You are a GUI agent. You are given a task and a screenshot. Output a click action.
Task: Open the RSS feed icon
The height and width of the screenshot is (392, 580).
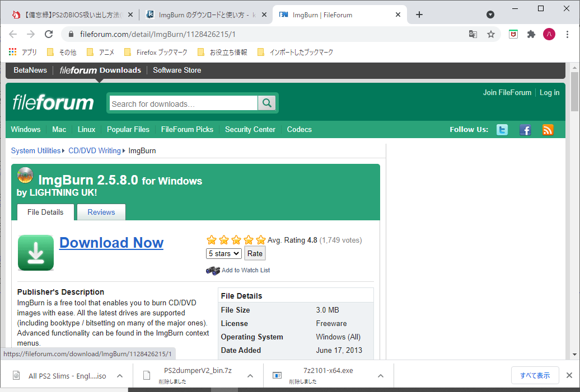pyautogui.click(x=548, y=130)
